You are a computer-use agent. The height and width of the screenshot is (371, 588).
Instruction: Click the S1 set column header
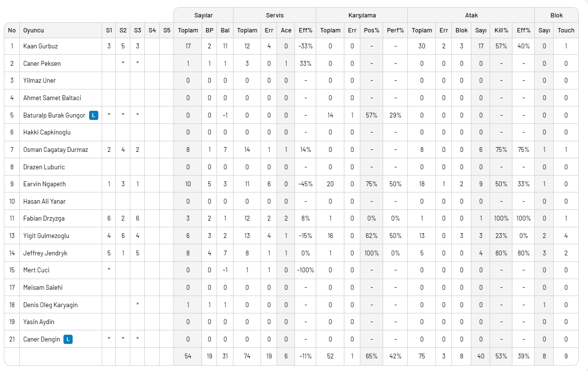pos(109,30)
